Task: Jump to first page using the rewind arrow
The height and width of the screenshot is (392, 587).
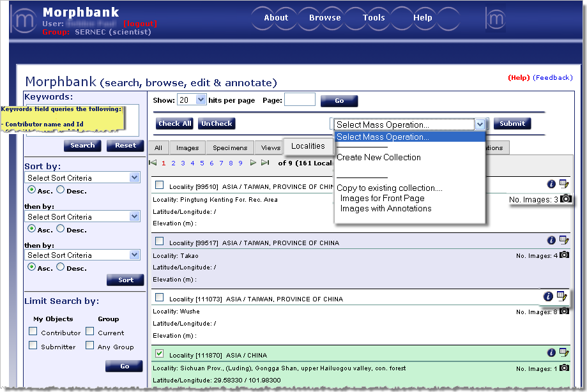Action: point(152,162)
